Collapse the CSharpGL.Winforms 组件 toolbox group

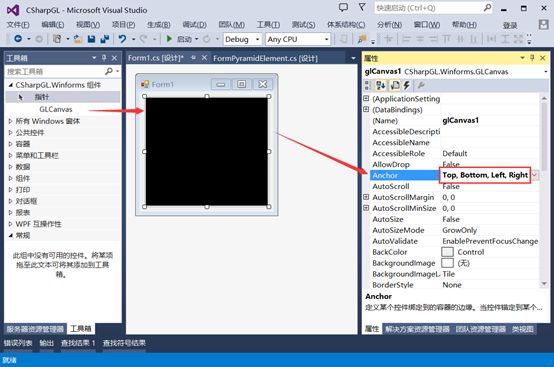[x=11, y=85]
